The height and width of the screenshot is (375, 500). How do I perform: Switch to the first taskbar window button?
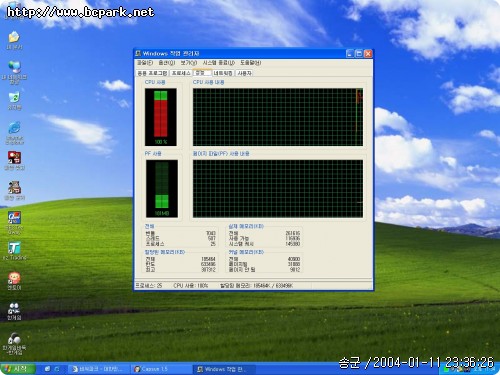[98, 369]
